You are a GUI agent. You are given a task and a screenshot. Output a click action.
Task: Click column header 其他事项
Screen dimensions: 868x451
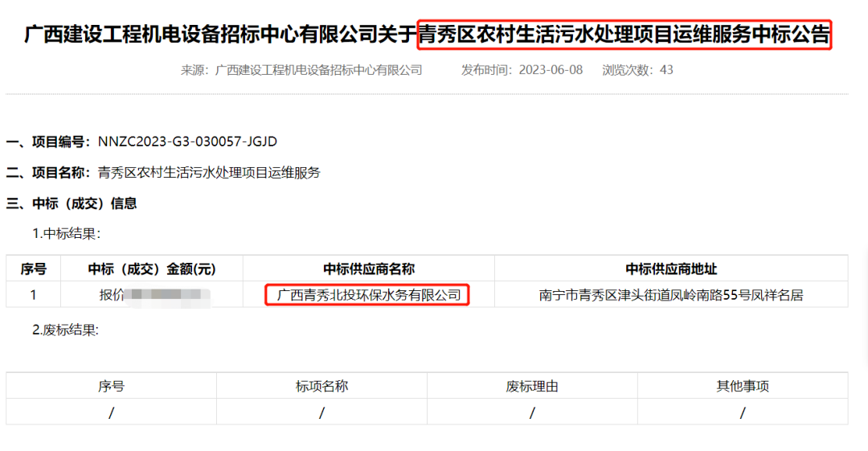743,386
